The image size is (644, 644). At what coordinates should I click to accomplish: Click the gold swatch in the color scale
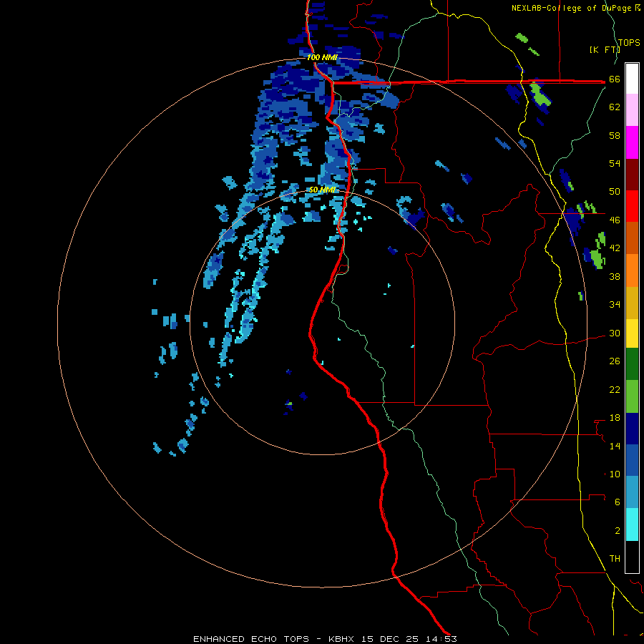[632, 303]
